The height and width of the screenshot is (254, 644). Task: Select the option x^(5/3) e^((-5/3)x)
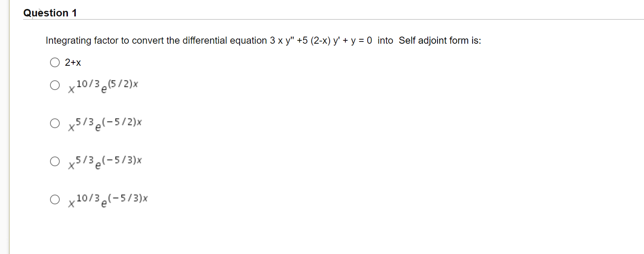click(x=55, y=161)
